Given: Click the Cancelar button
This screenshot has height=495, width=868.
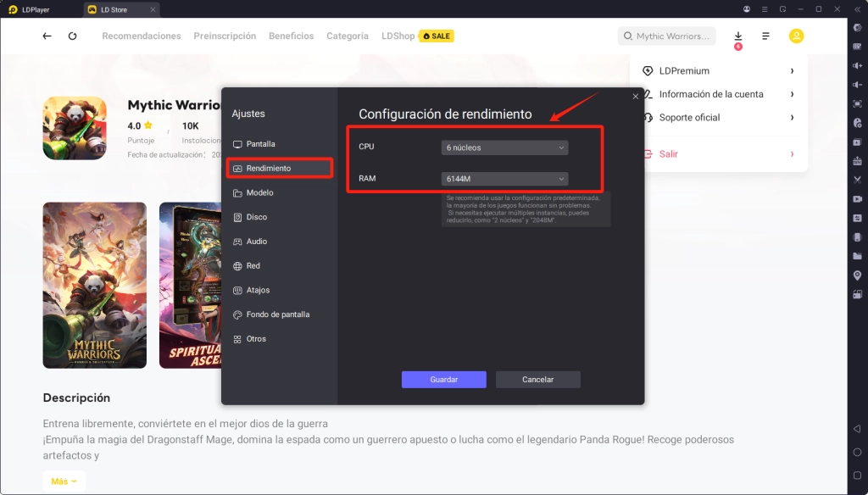Looking at the screenshot, I should pos(538,379).
